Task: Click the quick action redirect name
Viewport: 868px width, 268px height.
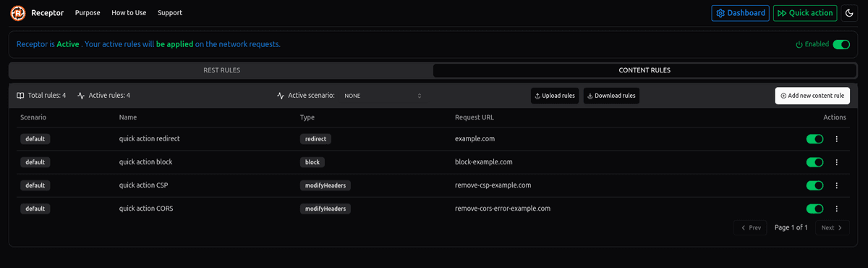Action: click(149, 139)
